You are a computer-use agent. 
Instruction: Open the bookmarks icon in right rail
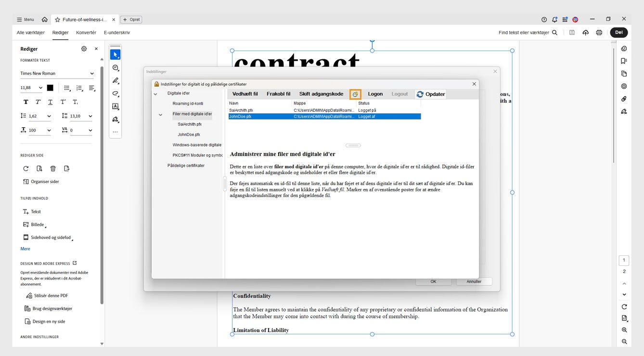pyautogui.click(x=624, y=61)
